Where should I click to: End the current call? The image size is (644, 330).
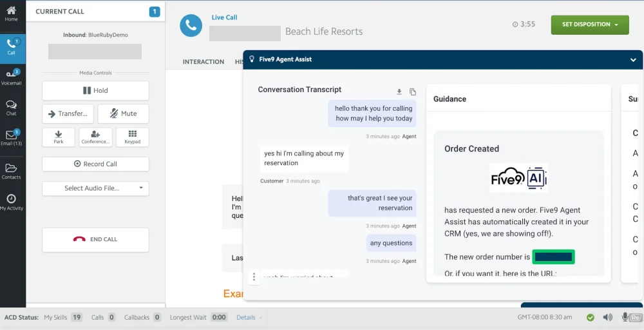(95, 240)
